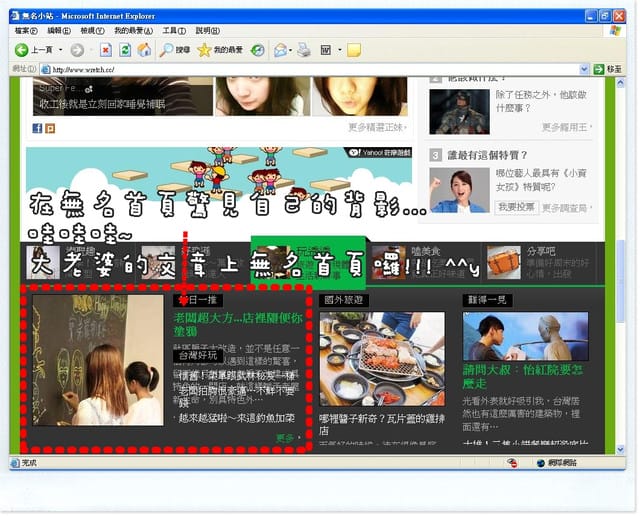
Task: Click the Edit document toolbar icon
Action: [326, 50]
